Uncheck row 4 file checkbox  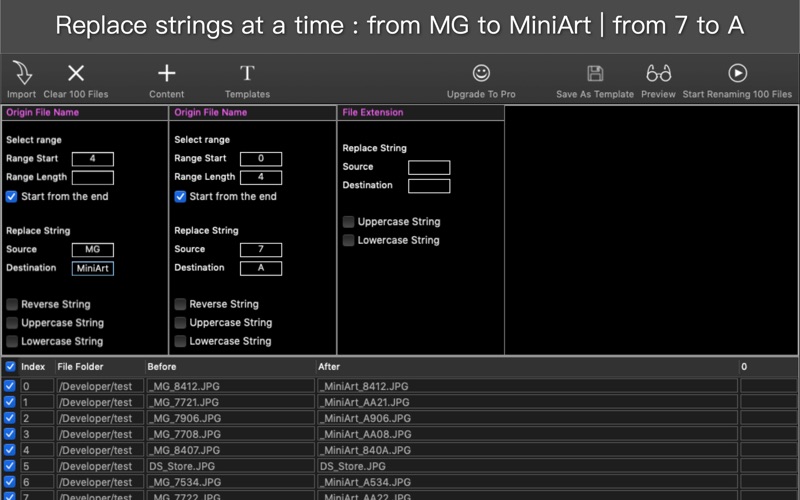pos(10,449)
